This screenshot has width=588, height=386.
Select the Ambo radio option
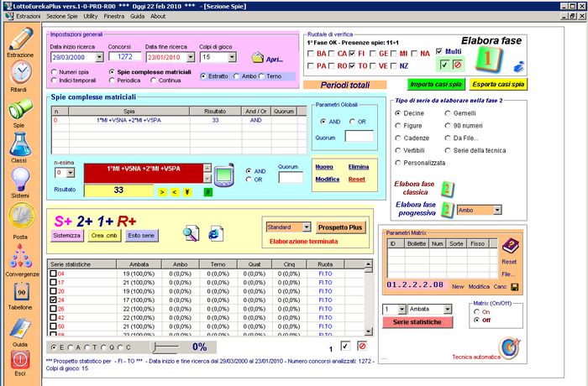236,76
